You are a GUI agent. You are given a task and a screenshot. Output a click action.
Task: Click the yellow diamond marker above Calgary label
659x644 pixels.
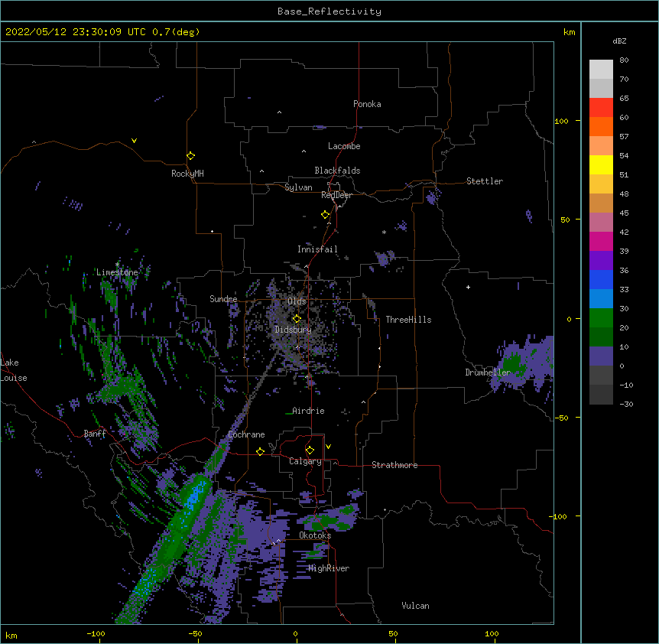pyautogui.click(x=310, y=450)
